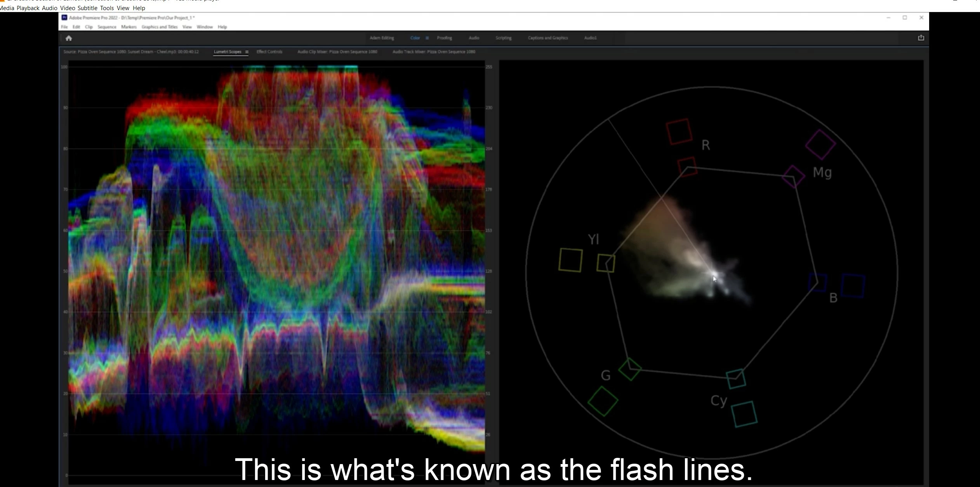980x487 pixels.
Task: Switch to the Effect Controls panel tab
Action: point(269,52)
